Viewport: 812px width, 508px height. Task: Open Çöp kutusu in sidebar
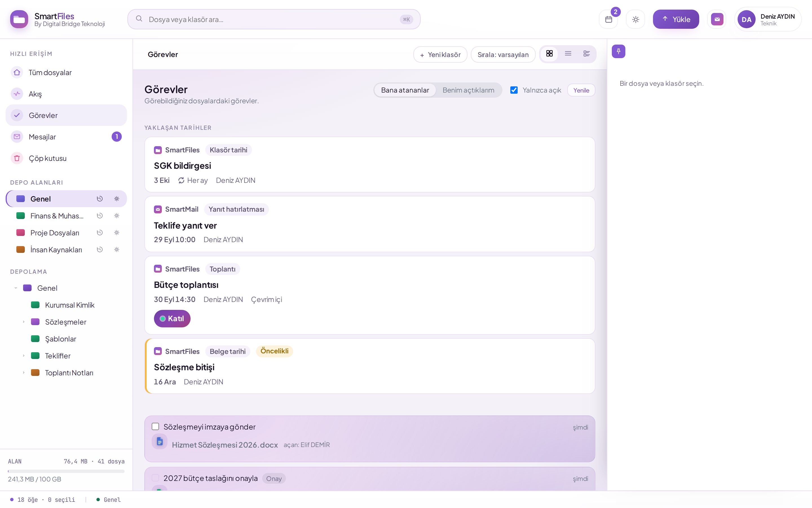point(66,158)
